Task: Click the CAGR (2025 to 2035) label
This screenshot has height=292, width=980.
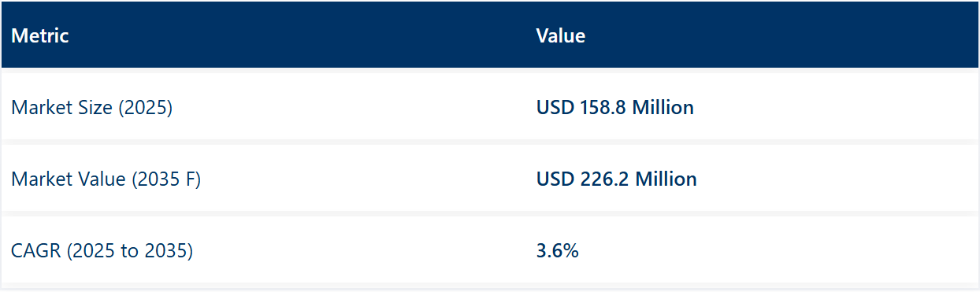Action: [102, 252]
